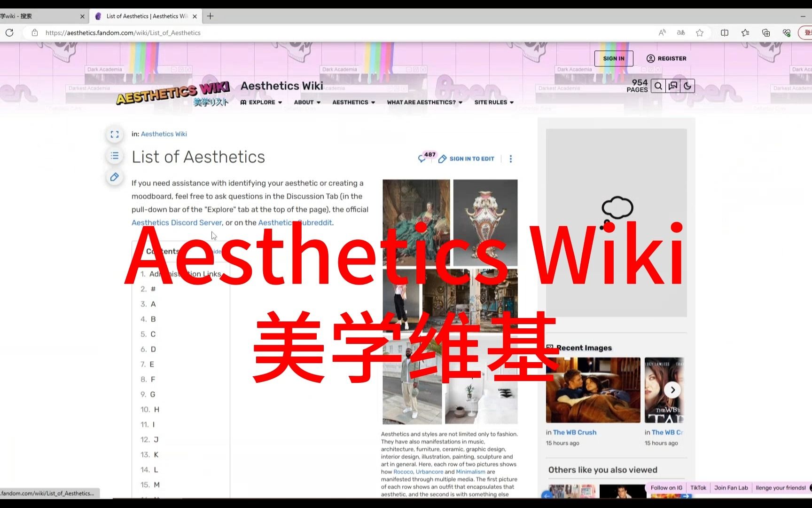Expand WHAT ARE AESTHETICS? dropdown
Viewport: 812px width, 508px height.
click(425, 102)
